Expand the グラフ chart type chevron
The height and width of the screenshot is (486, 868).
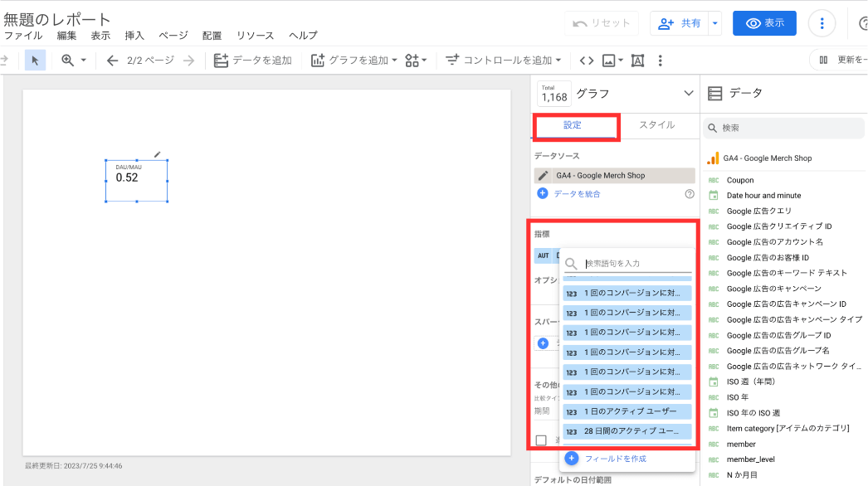point(688,93)
